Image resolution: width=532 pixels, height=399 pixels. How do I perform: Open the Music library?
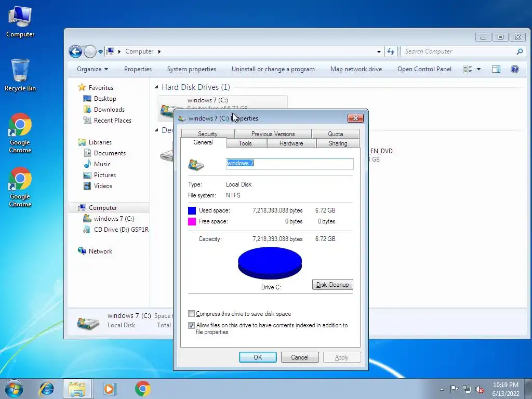pos(102,164)
